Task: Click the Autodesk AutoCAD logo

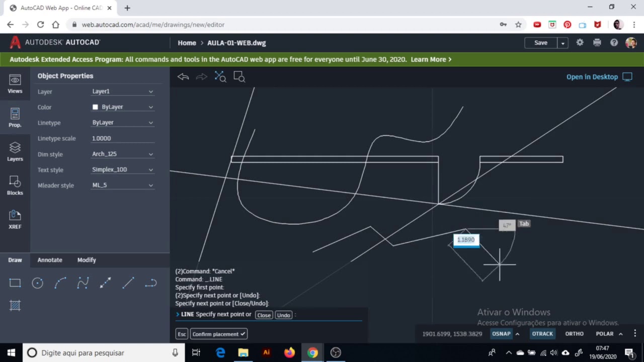Action: [55, 43]
